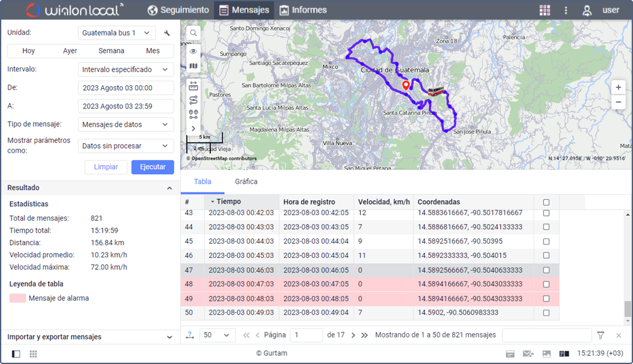Tick the select-all checkbox in table header

547,203
